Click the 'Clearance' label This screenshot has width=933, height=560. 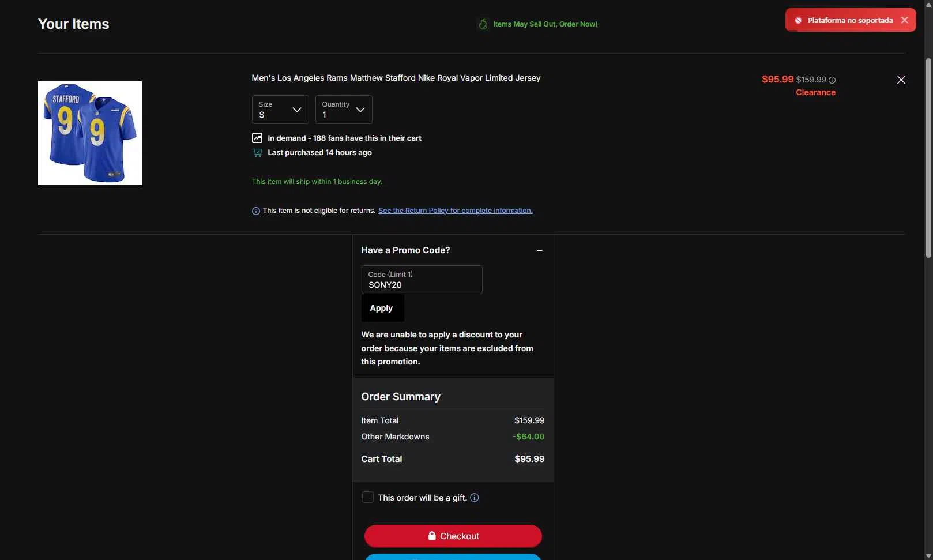815,92
